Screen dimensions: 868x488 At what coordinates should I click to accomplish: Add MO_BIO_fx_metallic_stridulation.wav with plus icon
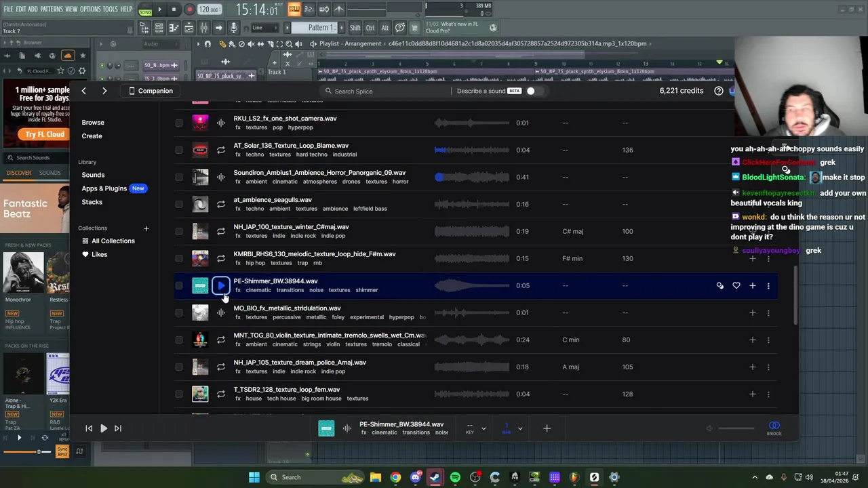[x=753, y=312]
